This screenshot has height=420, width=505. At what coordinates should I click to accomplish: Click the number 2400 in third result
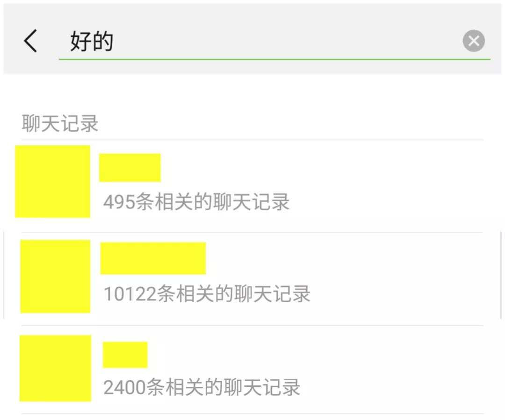(x=124, y=388)
